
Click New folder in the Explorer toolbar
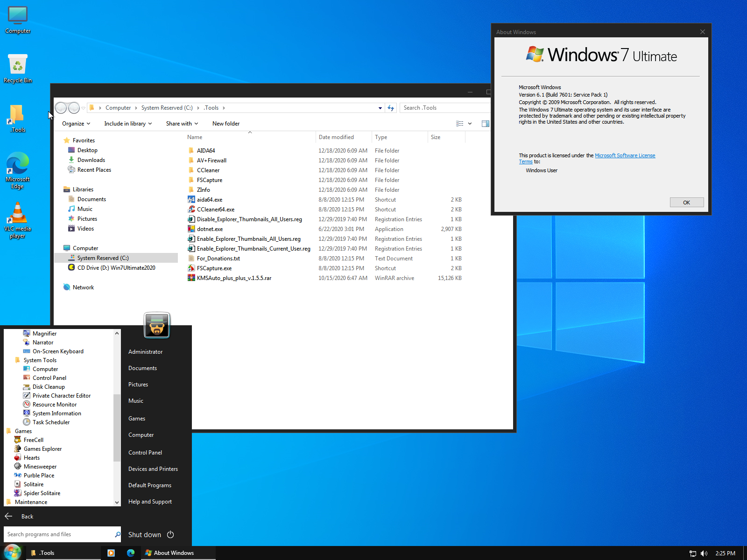tap(226, 123)
